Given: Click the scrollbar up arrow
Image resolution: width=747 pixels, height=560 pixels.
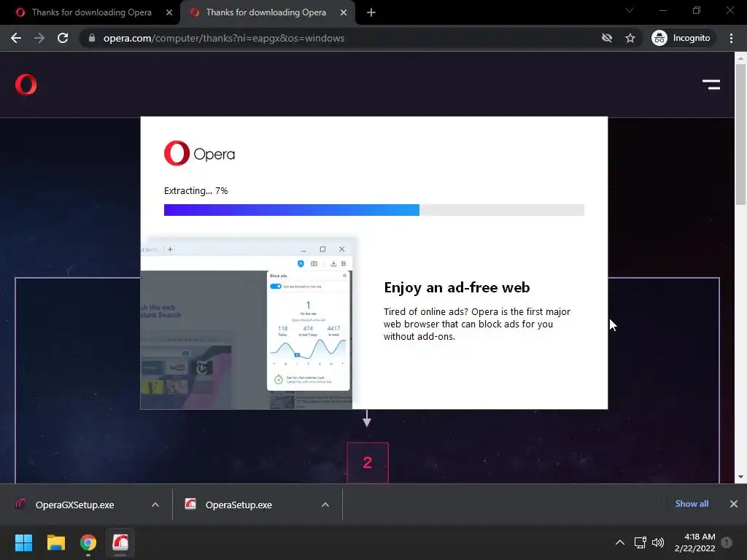Looking at the screenshot, I should point(740,58).
